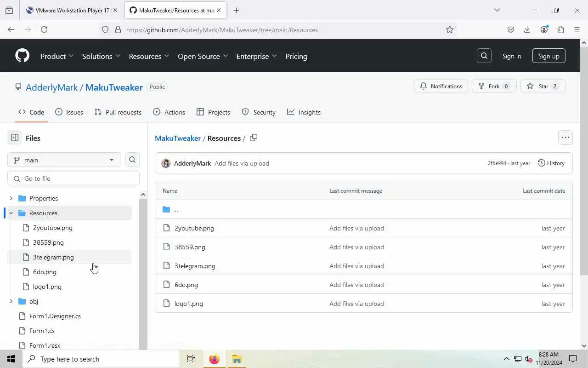Open the Windows Start menu
The width and height of the screenshot is (588, 368).
11,359
